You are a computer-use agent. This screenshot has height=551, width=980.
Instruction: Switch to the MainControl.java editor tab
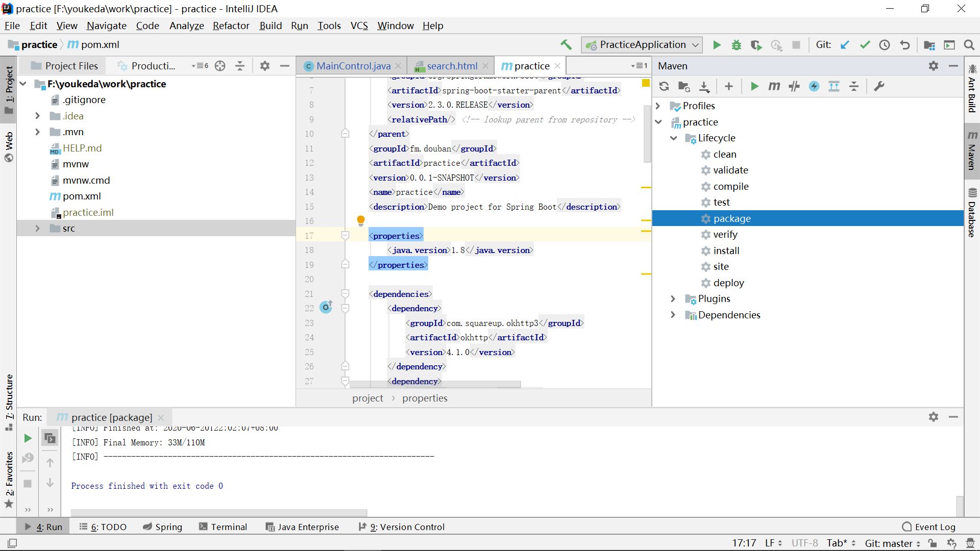click(353, 66)
